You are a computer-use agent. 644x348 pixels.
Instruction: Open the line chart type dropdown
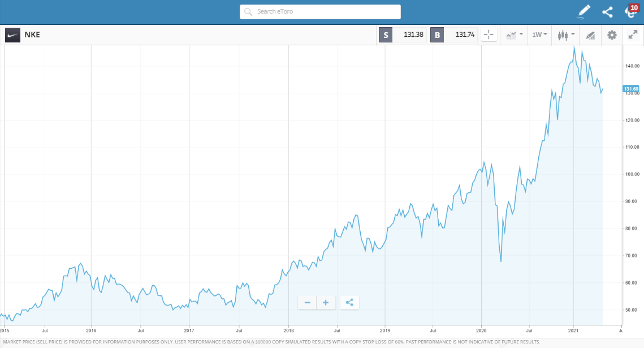click(x=513, y=35)
